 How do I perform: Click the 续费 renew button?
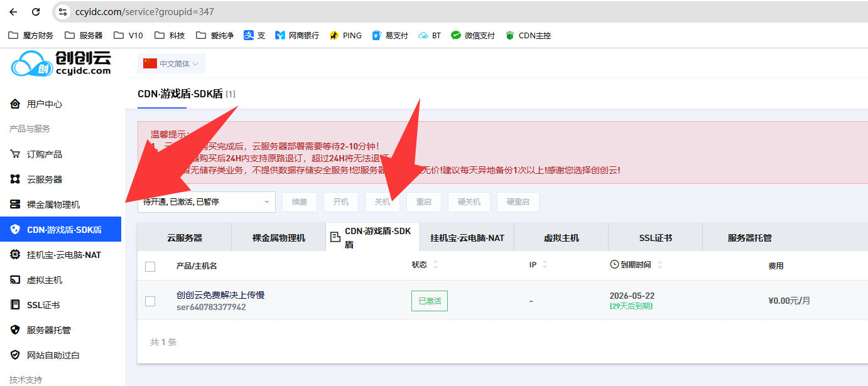[300, 202]
